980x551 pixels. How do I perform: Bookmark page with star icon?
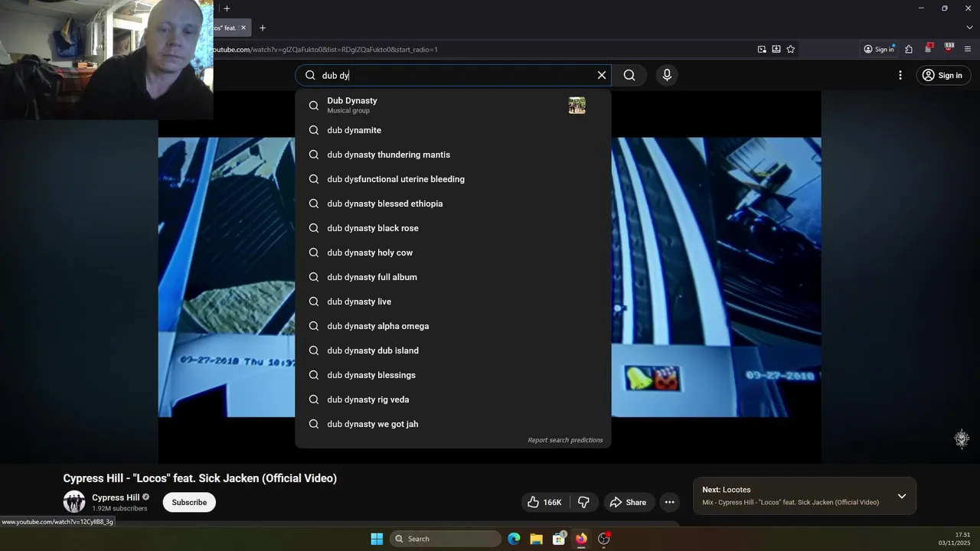(x=791, y=49)
